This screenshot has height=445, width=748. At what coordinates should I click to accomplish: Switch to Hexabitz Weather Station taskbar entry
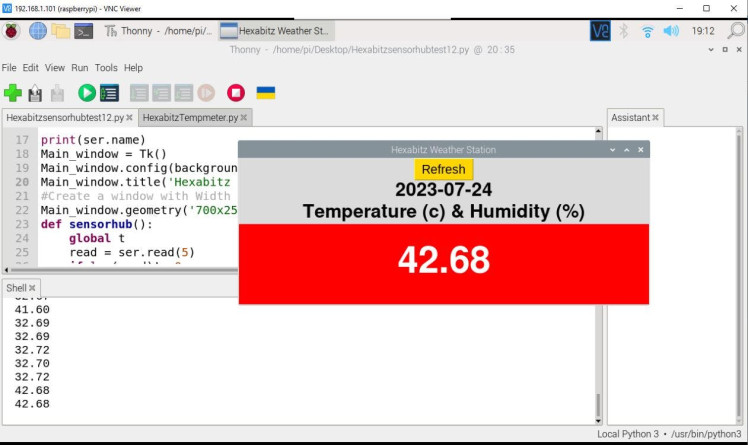[277, 31]
